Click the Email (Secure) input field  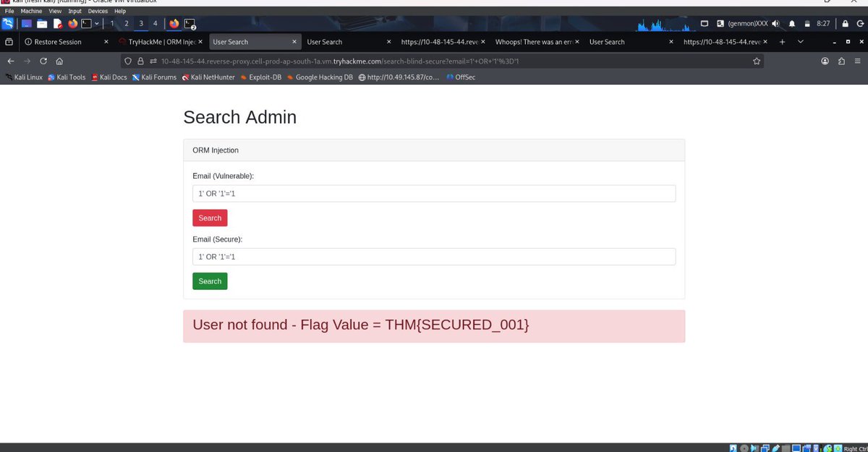tap(434, 257)
